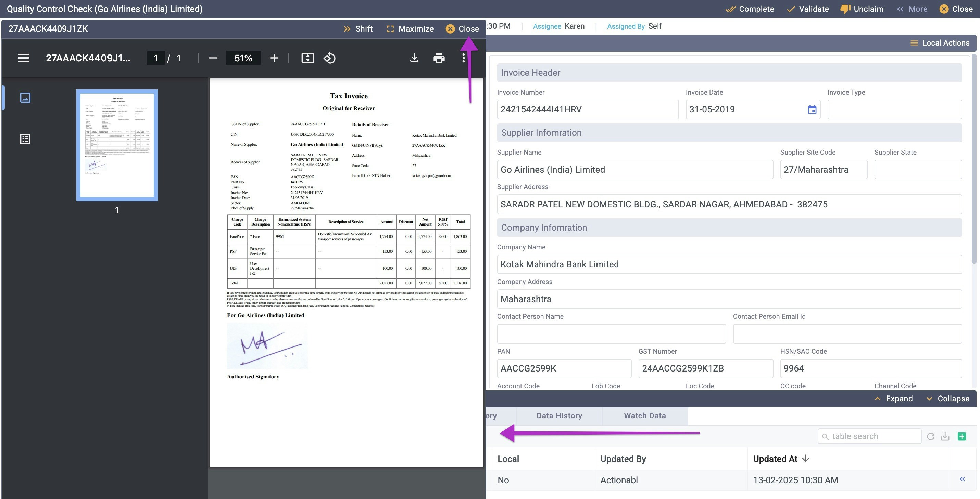Screen dimensions: 980x499
Task: Download the PDF document
Action: 414,58
